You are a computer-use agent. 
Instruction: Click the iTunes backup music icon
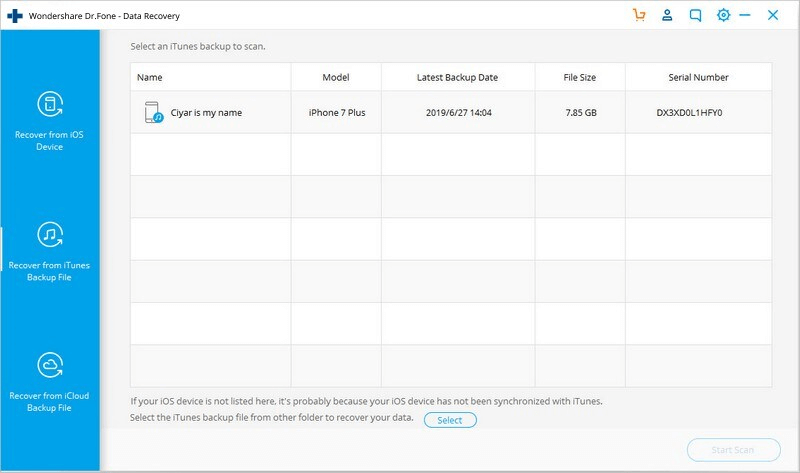(x=49, y=235)
